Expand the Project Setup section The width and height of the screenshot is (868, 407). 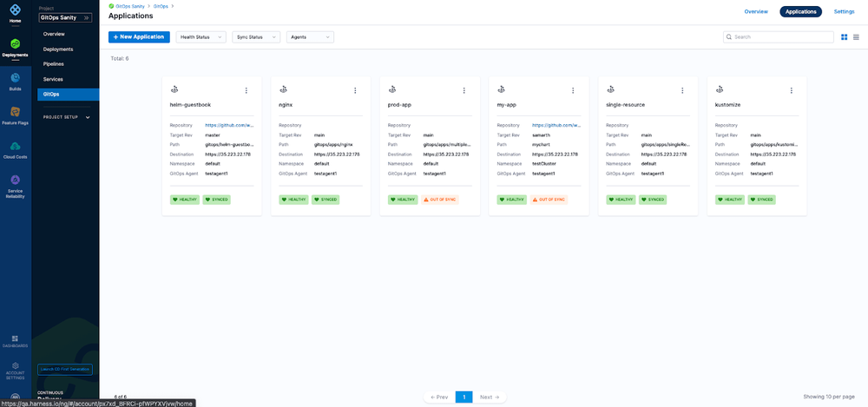pos(68,117)
